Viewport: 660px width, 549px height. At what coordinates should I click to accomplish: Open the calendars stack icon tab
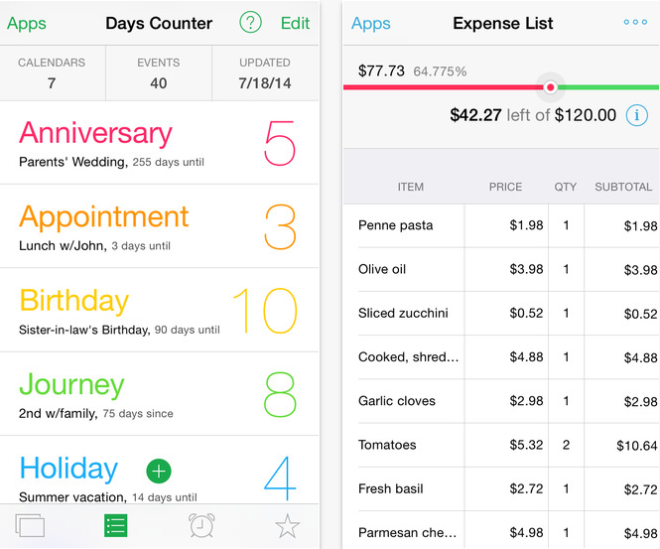(x=31, y=525)
